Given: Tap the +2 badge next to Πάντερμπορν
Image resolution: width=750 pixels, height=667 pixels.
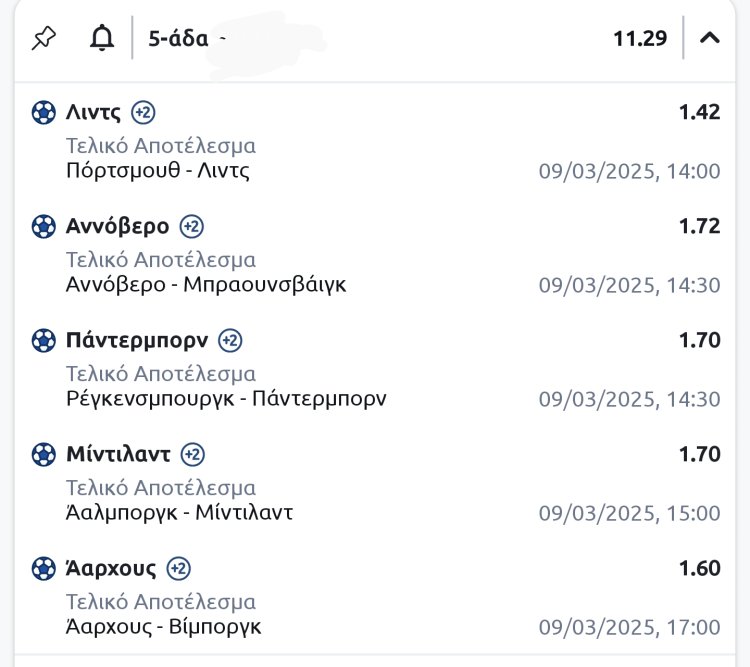Looking at the screenshot, I should (x=230, y=341).
